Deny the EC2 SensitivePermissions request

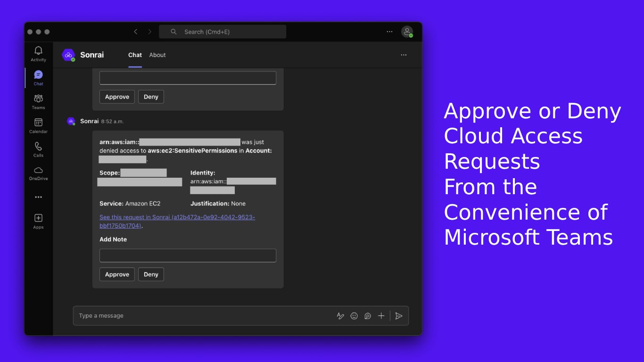point(151,274)
